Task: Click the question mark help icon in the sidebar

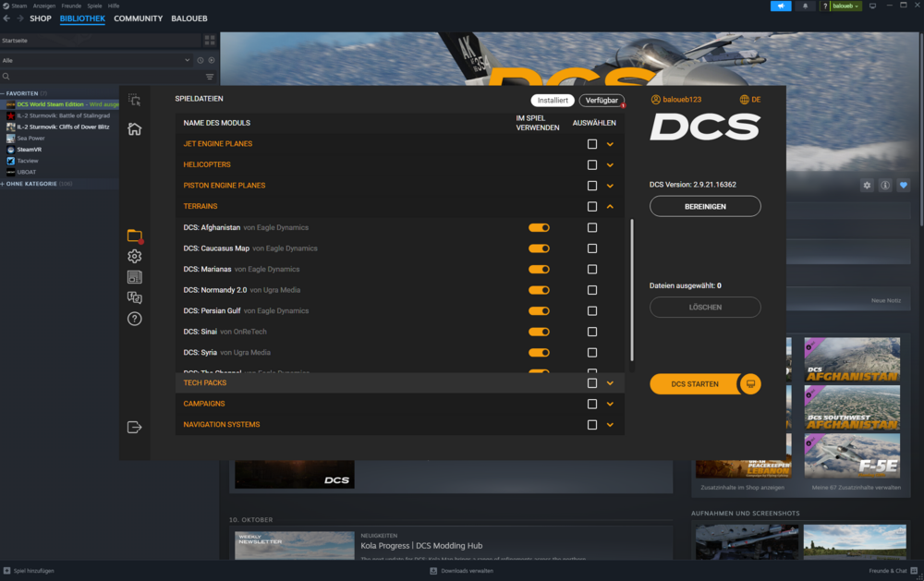Action: tap(134, 319)
